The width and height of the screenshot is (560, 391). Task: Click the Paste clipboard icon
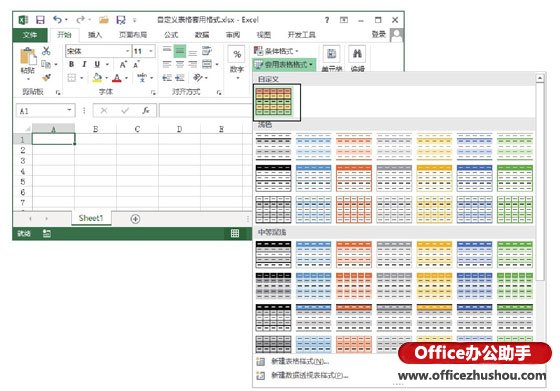click(28, 56)
